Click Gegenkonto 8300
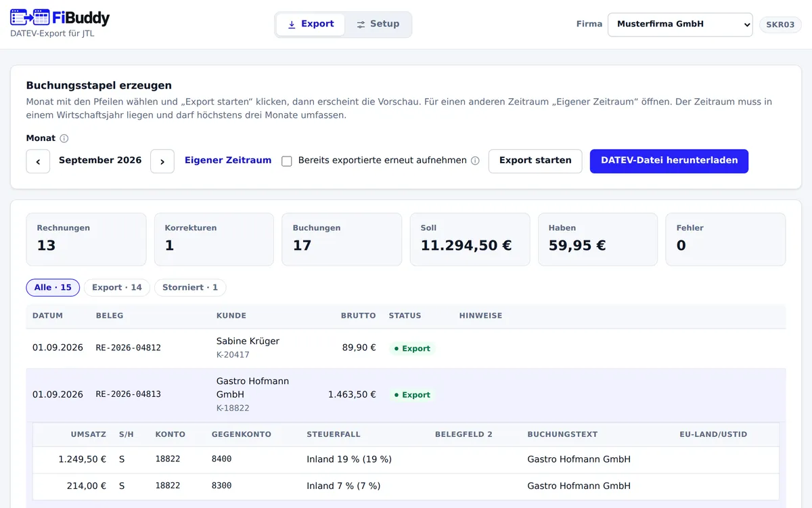Image resolution: width=812 pixels, height=508 pixels. (x=221, y=486)
